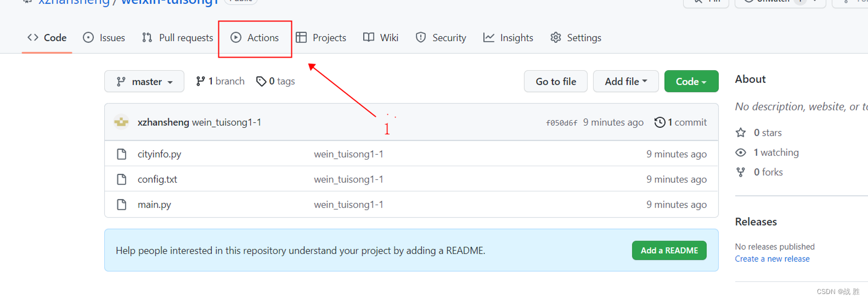Screen dimensions: 868x300
Task: Click the branch icon beside 1 branch
Action: pyautogui.click(x=200, y=81)
